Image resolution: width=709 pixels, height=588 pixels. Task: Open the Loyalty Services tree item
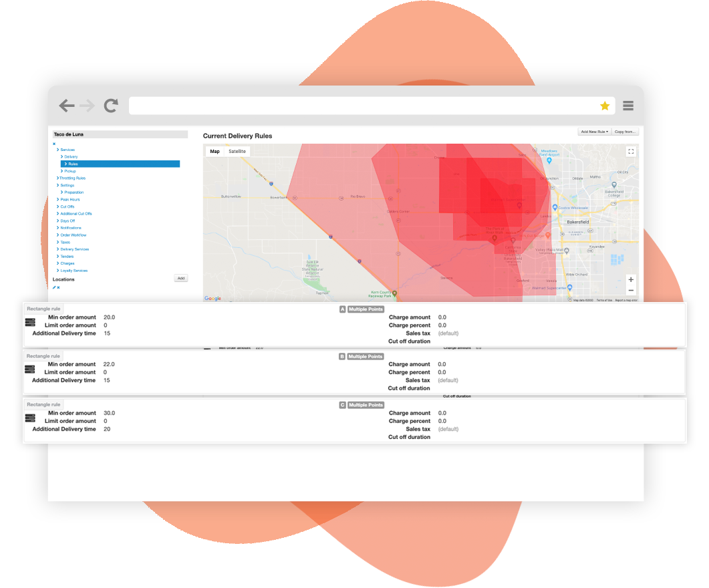(74, 271)
